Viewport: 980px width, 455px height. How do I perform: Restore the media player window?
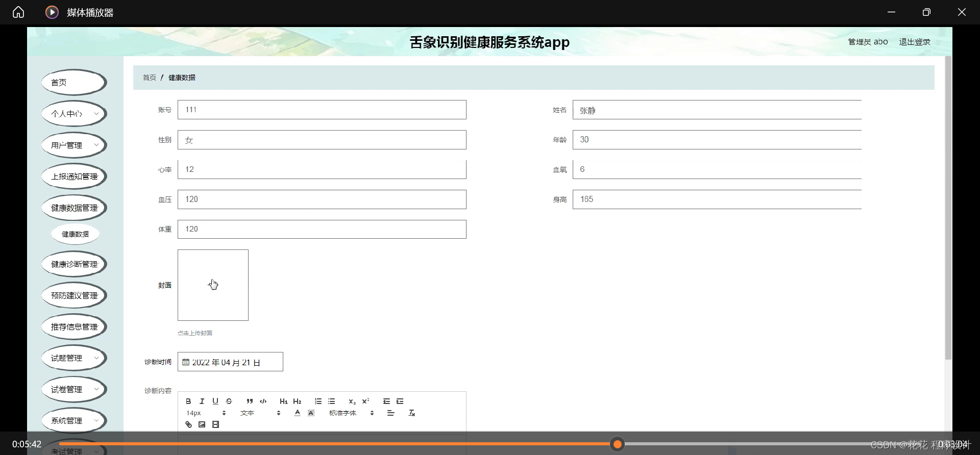(x=926, y=12)
